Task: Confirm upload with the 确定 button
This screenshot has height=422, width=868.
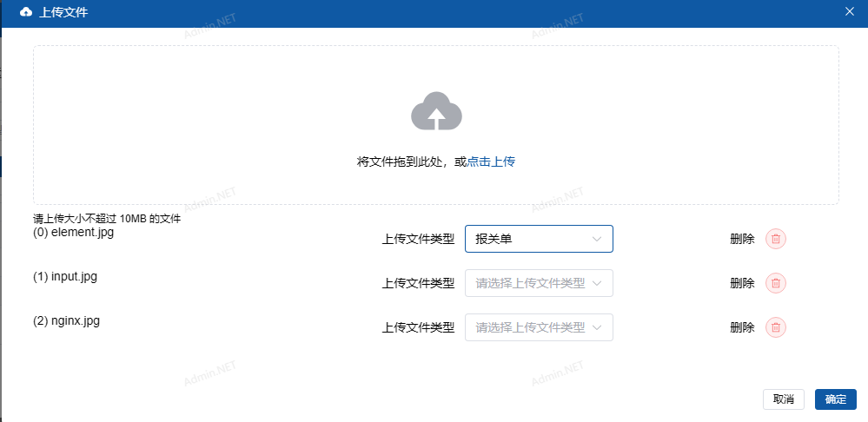Action: pos(835,399)
